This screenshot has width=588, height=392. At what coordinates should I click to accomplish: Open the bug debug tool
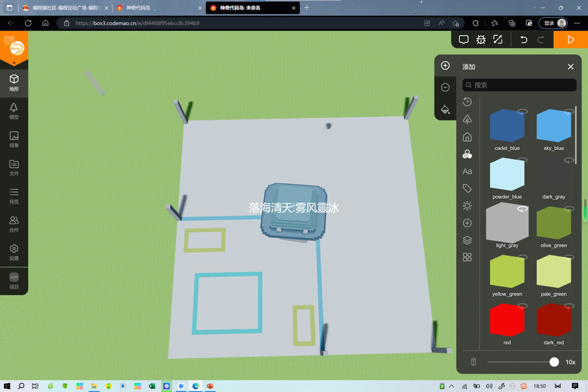tap(481, 40)
